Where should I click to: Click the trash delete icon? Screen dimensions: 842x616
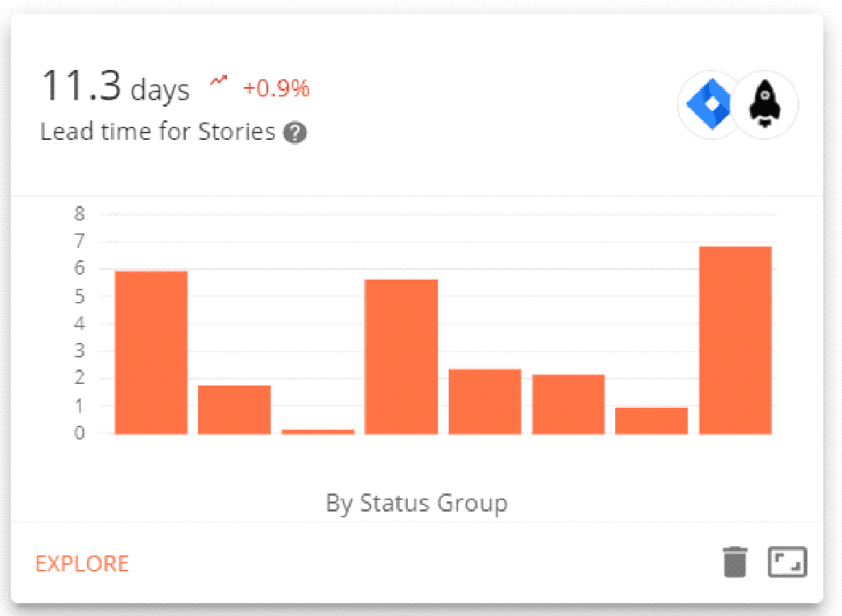pos(735,563)
